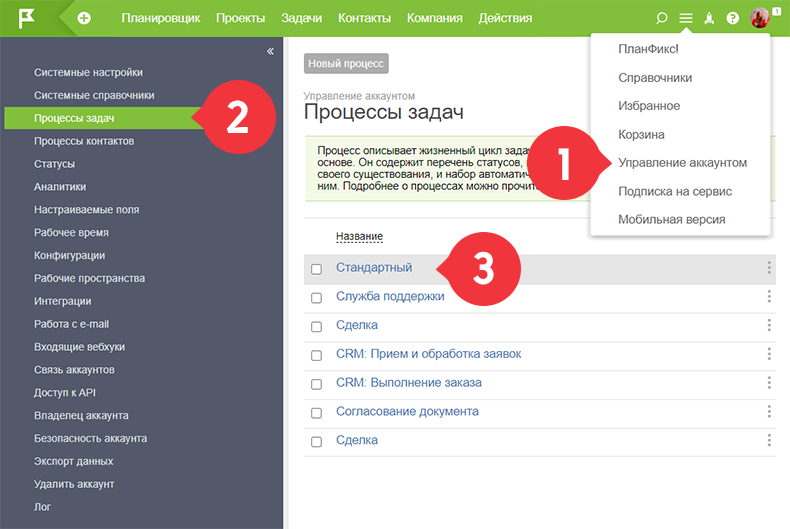Open Интеграции in sidebar
790x529 pixels.
[x=62, y=301]
